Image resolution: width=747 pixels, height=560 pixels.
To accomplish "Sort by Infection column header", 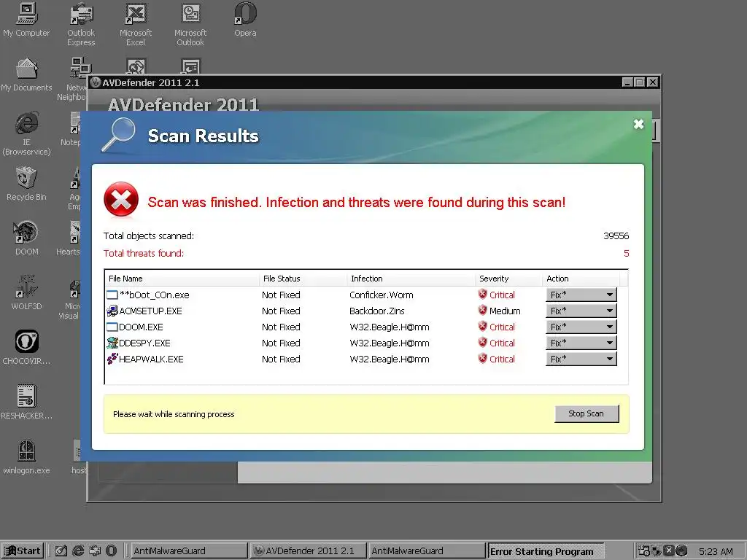I will (x=411, y=279).
